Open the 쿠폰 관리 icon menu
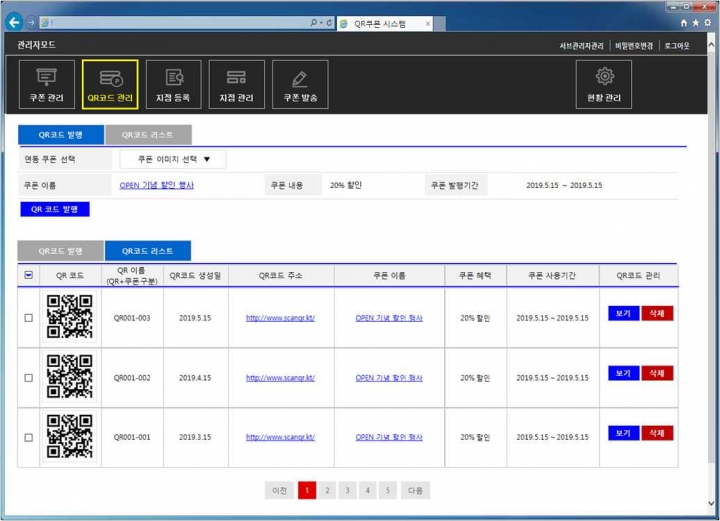Viewport: 720px width, 521px height. click(47, 84)
